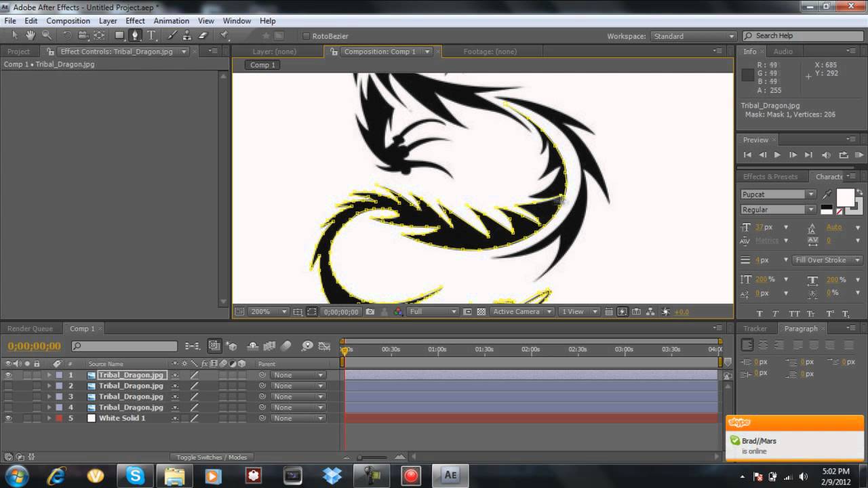Open the Composition menu

coord(68,21)
